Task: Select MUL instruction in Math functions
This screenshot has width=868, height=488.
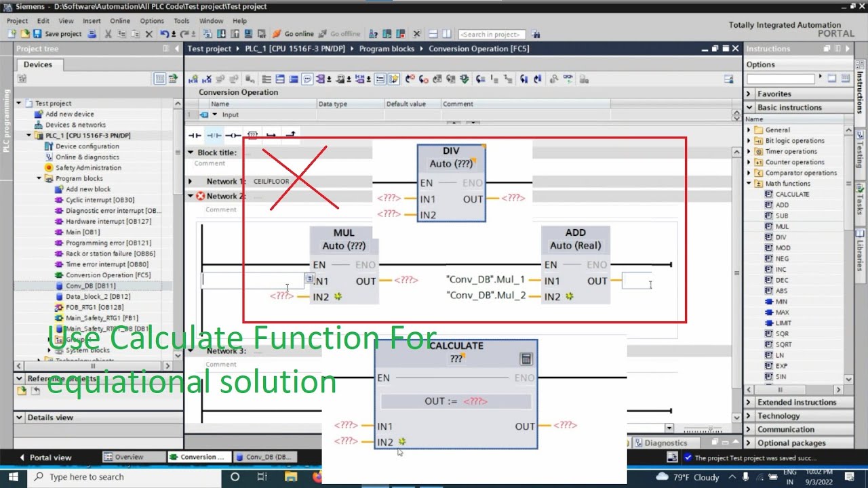Action: (782, 226)
